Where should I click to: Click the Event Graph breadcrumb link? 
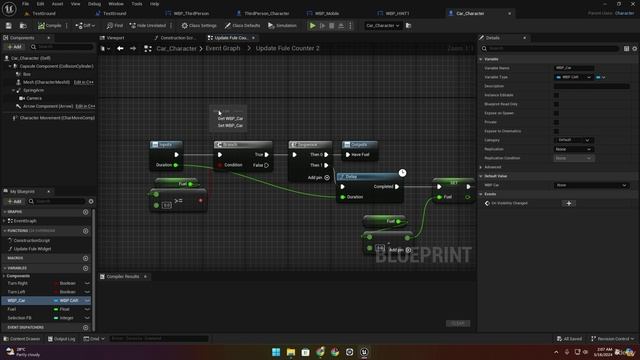[x=222, y=49]
